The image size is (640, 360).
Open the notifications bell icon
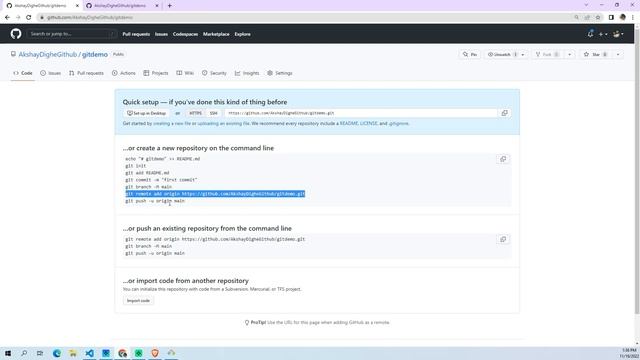[x=590, y=34]
